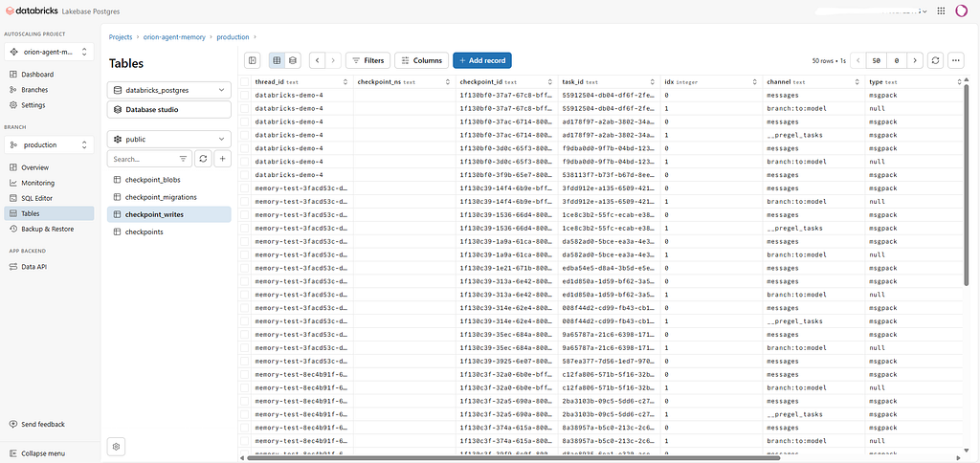Open the more options ellipsis menu

956,60
